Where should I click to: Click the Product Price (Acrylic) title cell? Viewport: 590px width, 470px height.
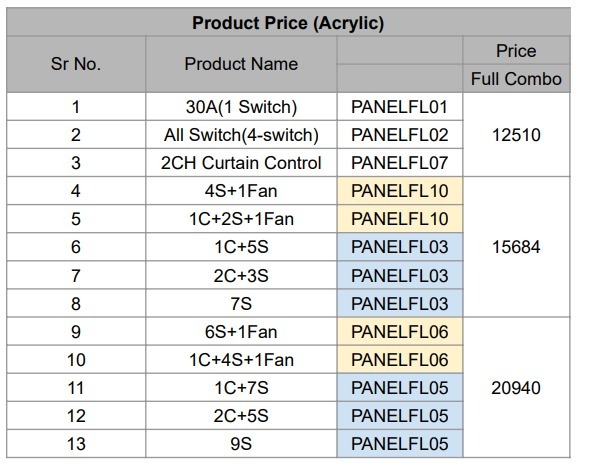pyautogui.click(x=288, y=23)
